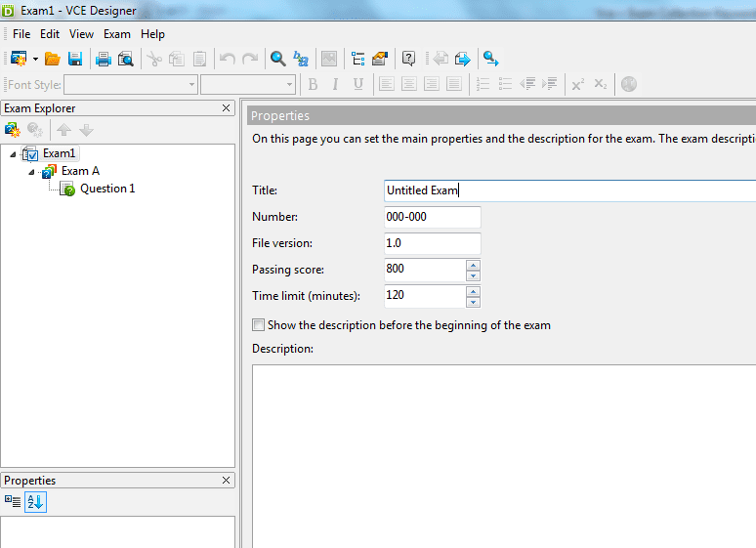Toggle subscript formatting

click(x=601, y=84)
